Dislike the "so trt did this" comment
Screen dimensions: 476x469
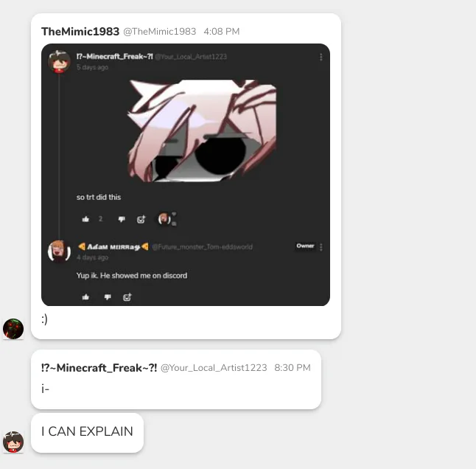(x=122, y=219)
